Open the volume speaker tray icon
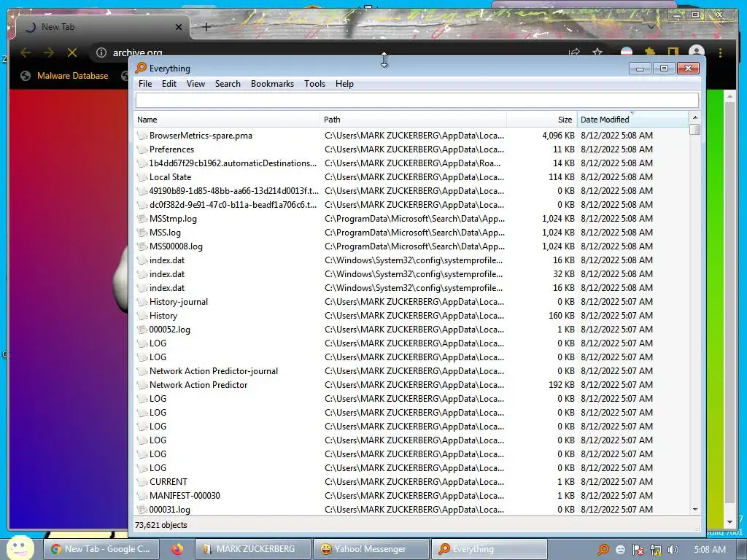Screen dimensions: 747x560 click(673, 550)
